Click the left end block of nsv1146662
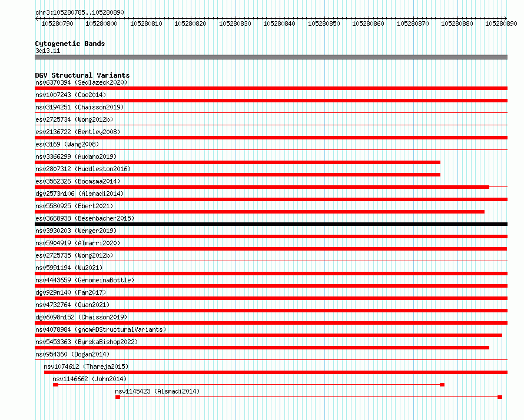 [x=55, y=385]
